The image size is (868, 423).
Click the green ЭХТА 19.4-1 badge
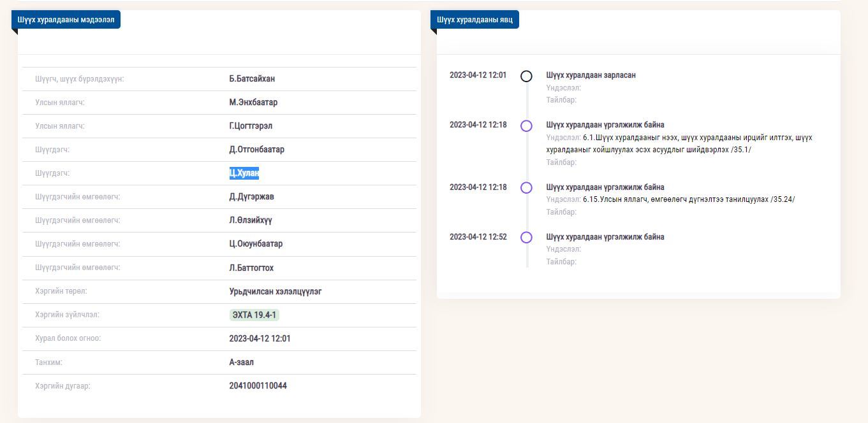point(254,315)
